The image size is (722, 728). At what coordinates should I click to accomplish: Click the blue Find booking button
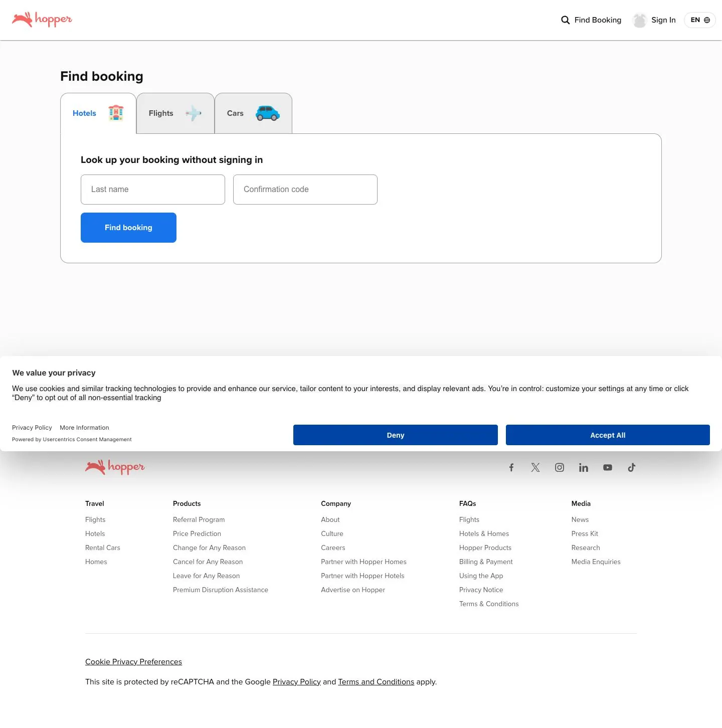(x=128, y=228)
